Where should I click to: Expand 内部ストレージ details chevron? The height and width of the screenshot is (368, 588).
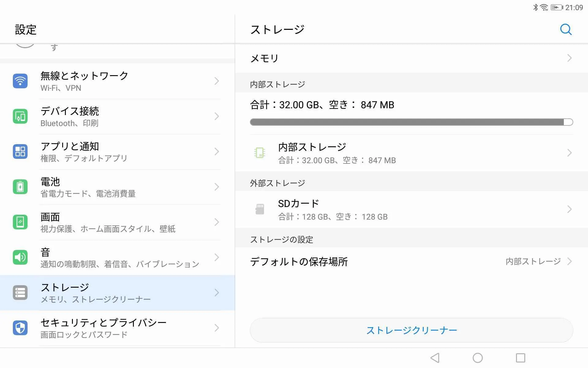[569, 153]
